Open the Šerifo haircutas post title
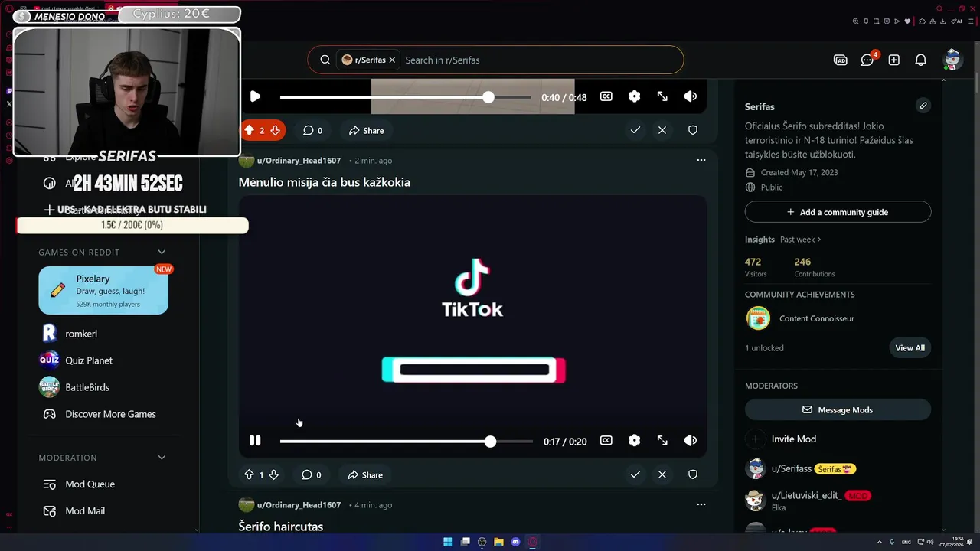980x551 pixels. point(280,527)
